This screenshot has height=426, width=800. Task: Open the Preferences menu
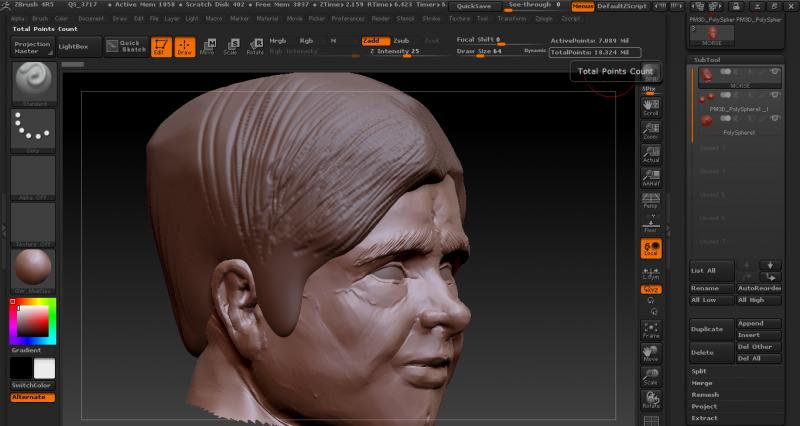click(x=348, y=18)
